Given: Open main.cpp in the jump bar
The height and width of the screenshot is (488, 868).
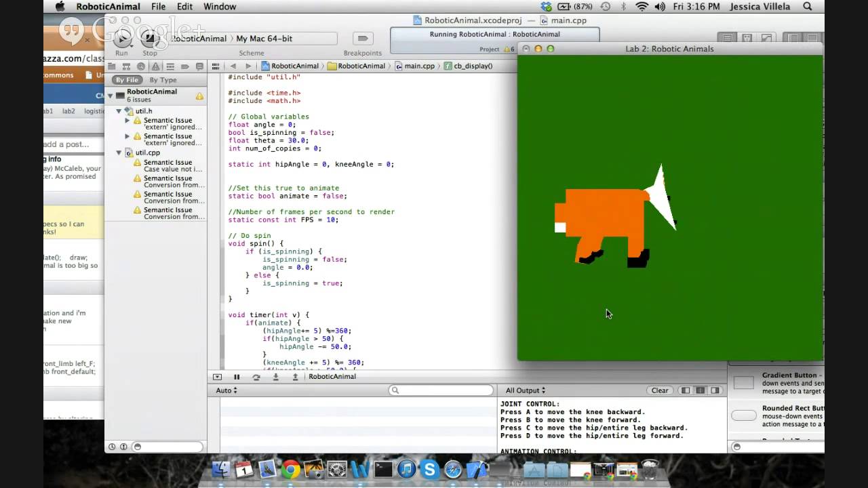Looking at the screenshot, I should 415,66.
